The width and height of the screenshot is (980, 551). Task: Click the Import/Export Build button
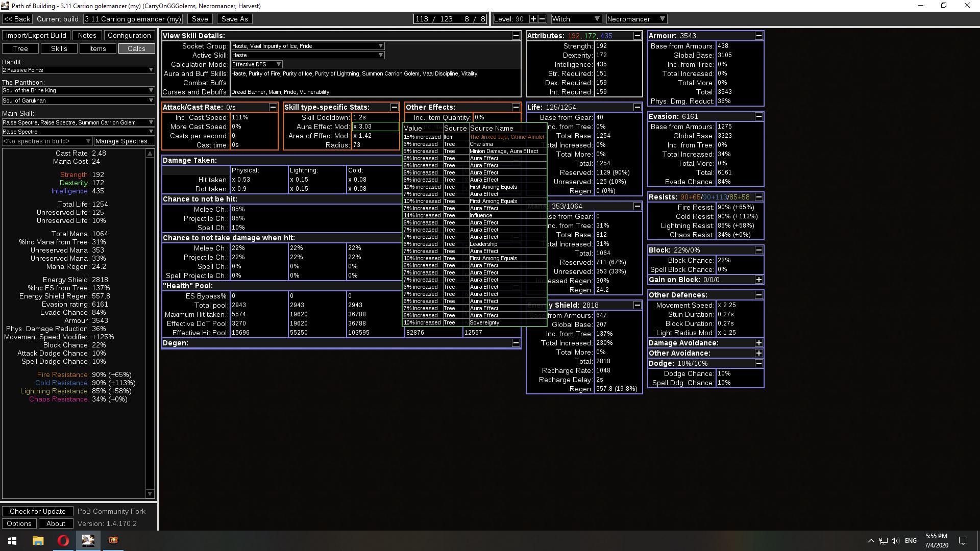(36, 35)
